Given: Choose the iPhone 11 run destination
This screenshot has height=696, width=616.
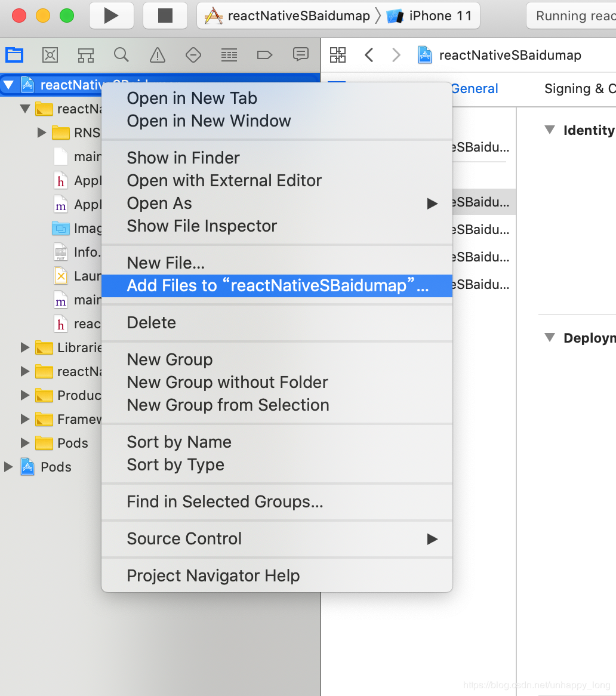Looking at the screenshot, I should tap(429, 16).
